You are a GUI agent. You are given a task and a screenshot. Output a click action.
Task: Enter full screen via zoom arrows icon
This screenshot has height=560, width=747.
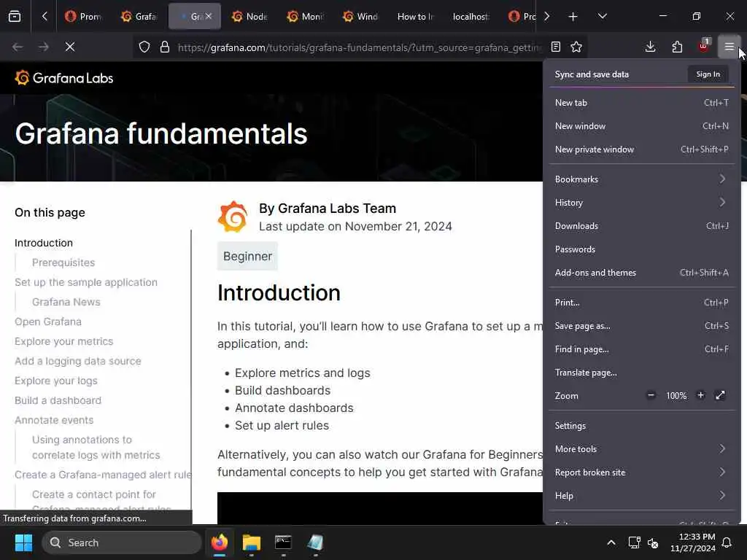tap(720, 395)
